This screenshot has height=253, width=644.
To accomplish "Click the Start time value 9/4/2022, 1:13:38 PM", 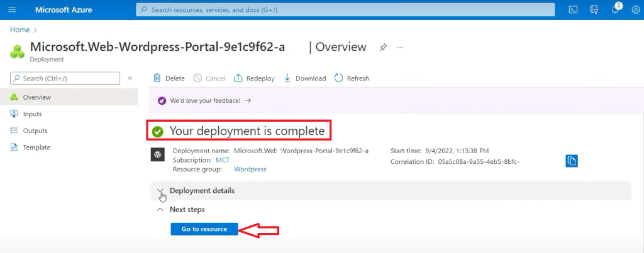I will tap(457, 151).
